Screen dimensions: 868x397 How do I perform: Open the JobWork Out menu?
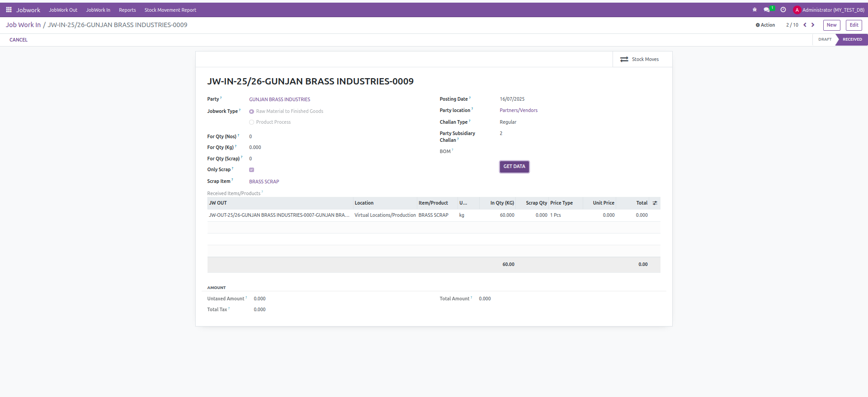63,10
